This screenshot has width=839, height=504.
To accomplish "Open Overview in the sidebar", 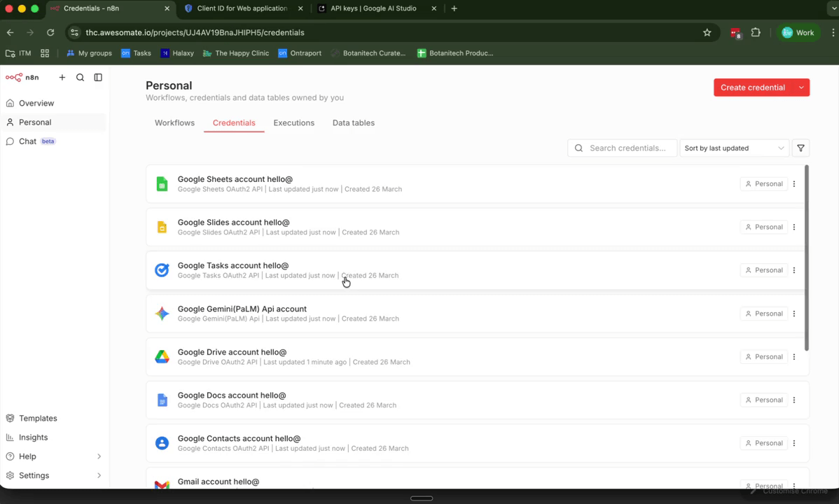I will coord(36,103).
